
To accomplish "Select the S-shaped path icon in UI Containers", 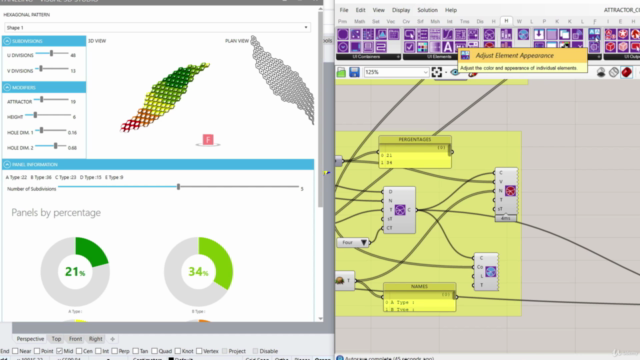I will (x=381, y=47).
